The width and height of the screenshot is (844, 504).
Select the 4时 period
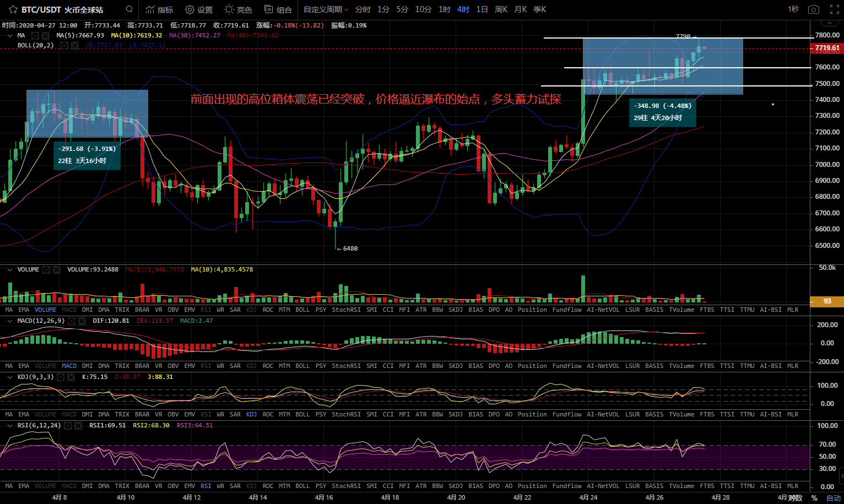pos(463,9)
